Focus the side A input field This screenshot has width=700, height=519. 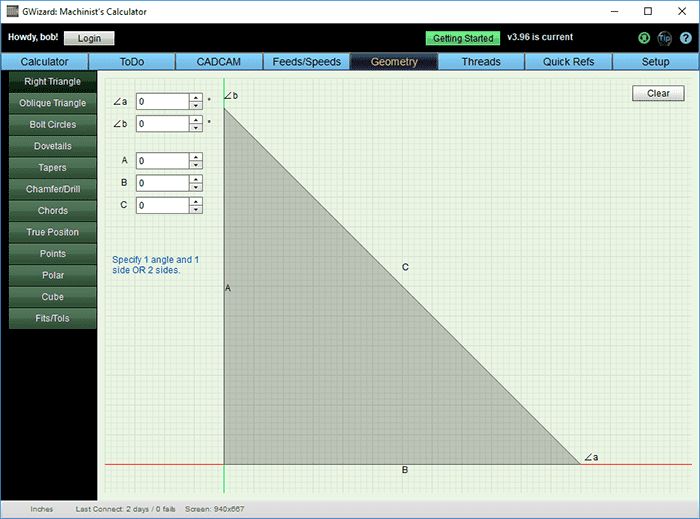point(162,161)
